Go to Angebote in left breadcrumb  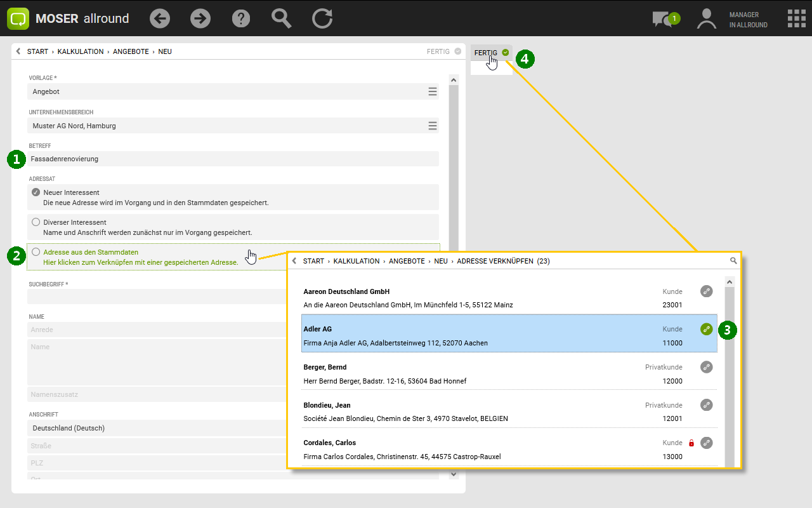coord(131,51)
